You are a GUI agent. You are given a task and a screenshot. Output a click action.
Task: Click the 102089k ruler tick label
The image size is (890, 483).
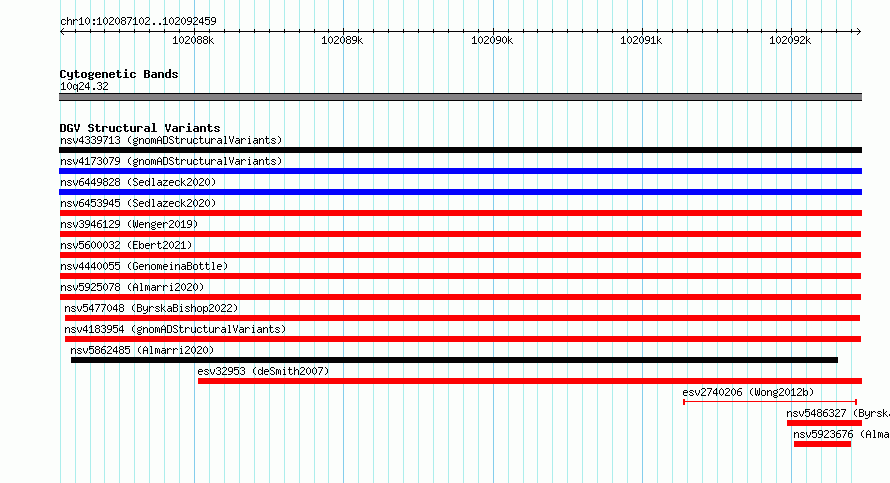pos(342,40)
